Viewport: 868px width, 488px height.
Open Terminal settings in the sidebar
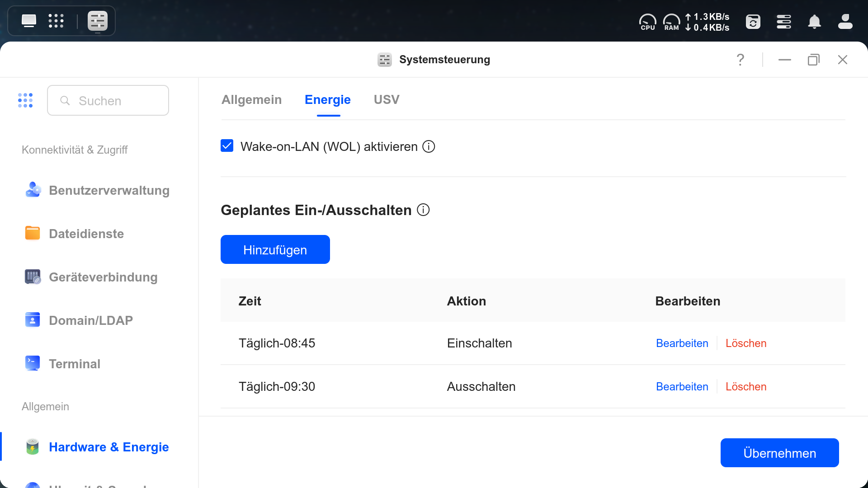74,364
